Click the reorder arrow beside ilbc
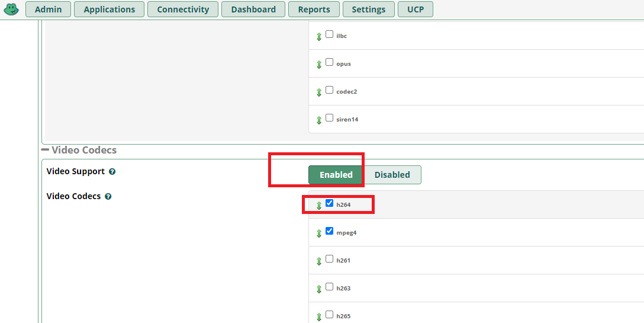Screen dimensions: 644x323 [x=319, y=37]
